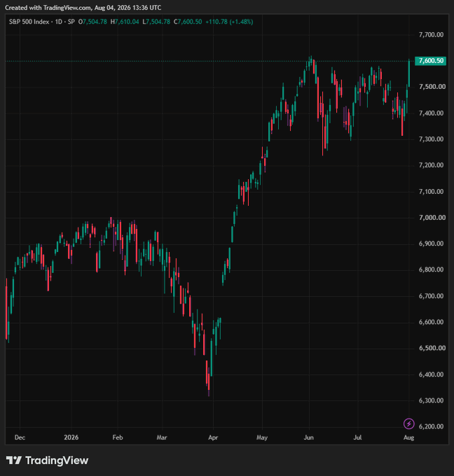Click the open value O7,504.78
Image resolution: width=454 pixels, height=476 pixels.
click(92, 22)
